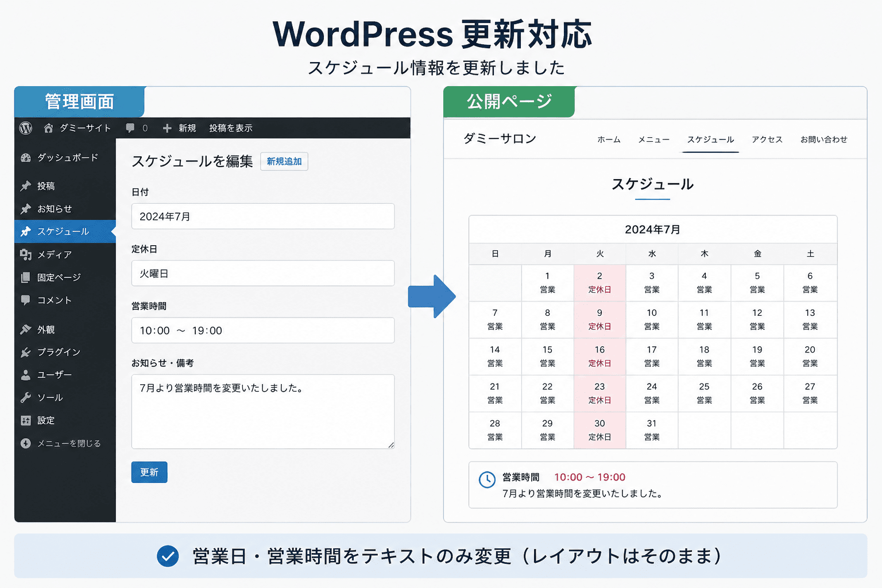Screen dimensions: 882x588
Task: Click calendar day 2 marked 定休日
Action: click(599, 283)
